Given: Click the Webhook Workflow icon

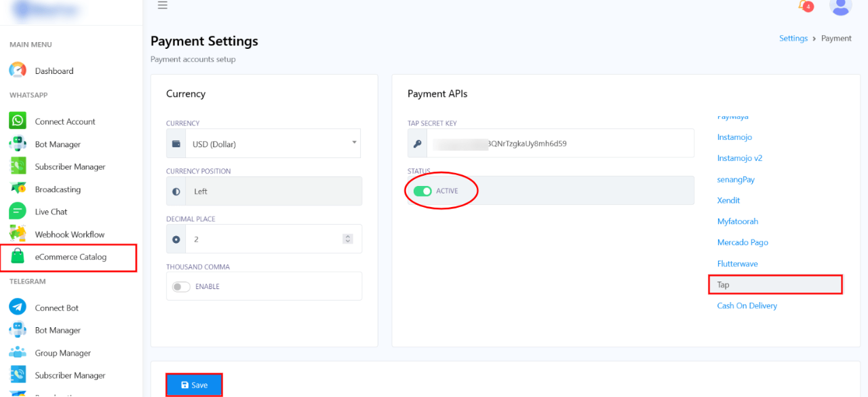Looking at the screenshot, I should (x=18, y=234).
